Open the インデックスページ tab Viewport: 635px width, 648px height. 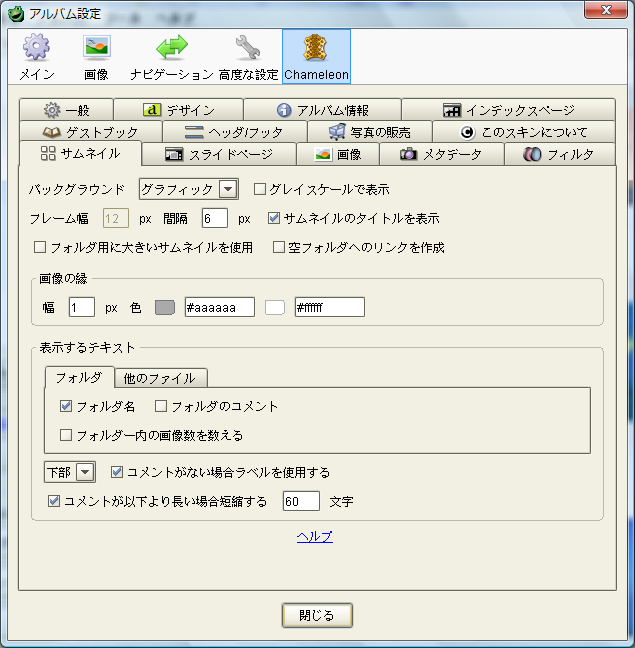[509, 110]
